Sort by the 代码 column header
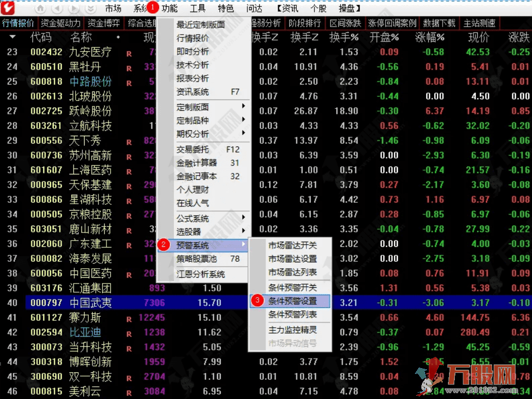The height and width of the screenshot is (399, 532). pyautogui.click(x=41, y=37)
